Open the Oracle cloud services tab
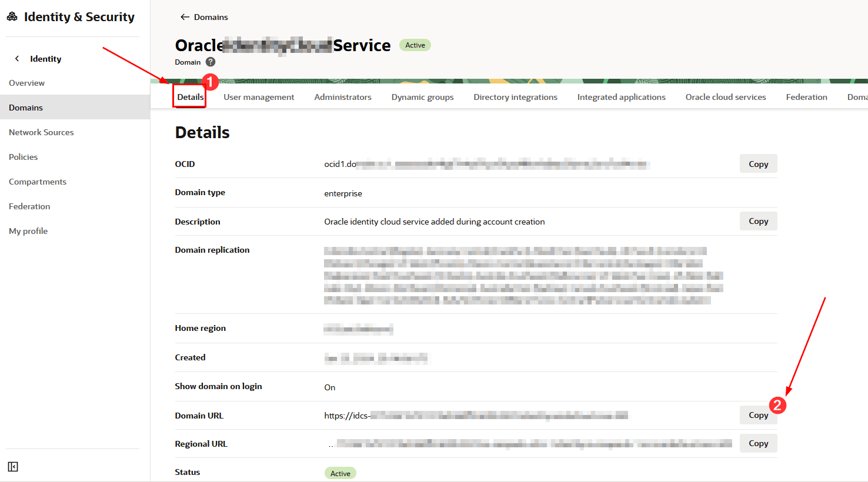 (726, 97)
